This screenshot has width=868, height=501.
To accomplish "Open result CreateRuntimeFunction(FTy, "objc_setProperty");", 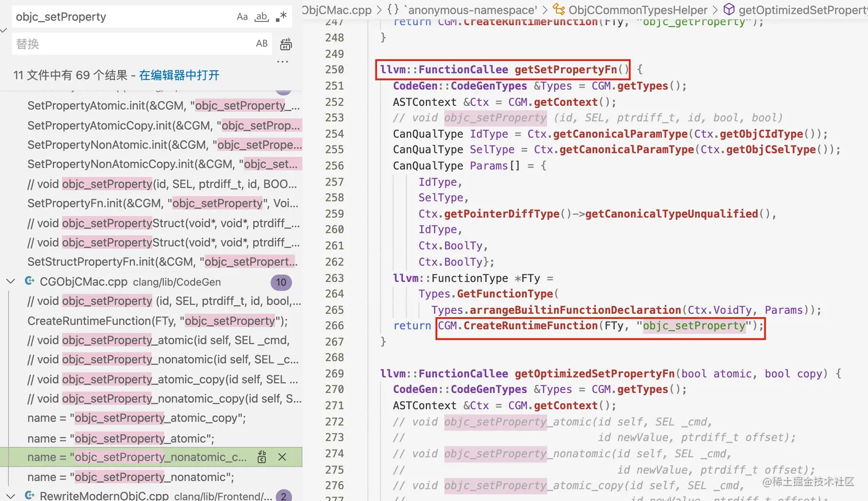I will tap(157, 321).
